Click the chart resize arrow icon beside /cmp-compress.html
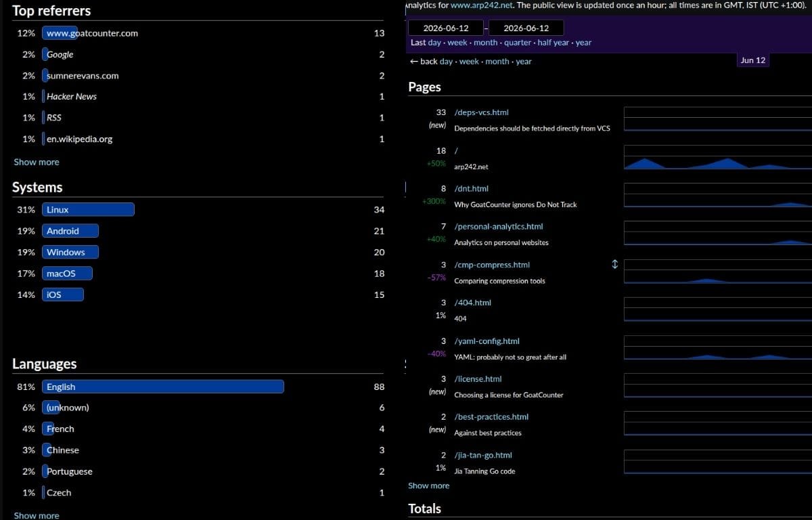 pyautogui.click(x=614, y=264)
